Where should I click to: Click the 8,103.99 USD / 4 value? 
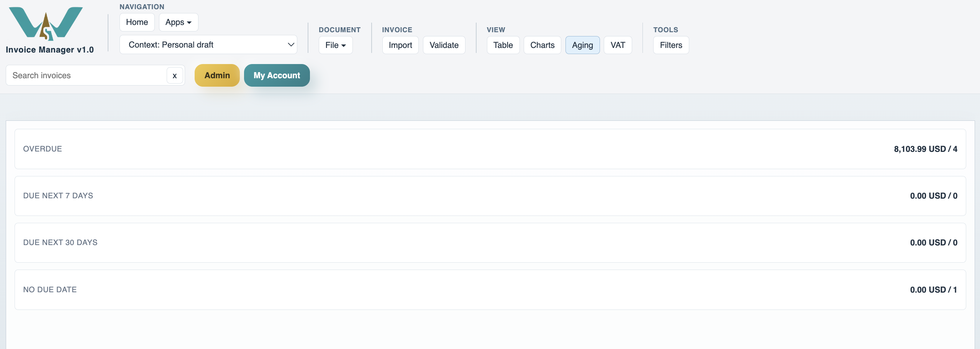[925, 149]
